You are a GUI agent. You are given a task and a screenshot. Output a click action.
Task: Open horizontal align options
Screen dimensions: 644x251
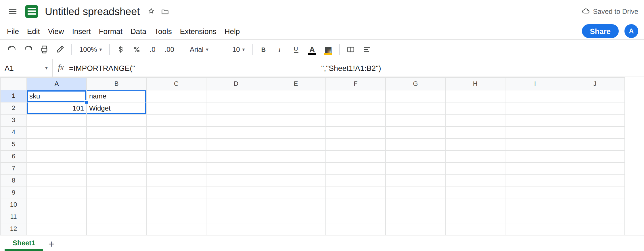coord(367,50)
